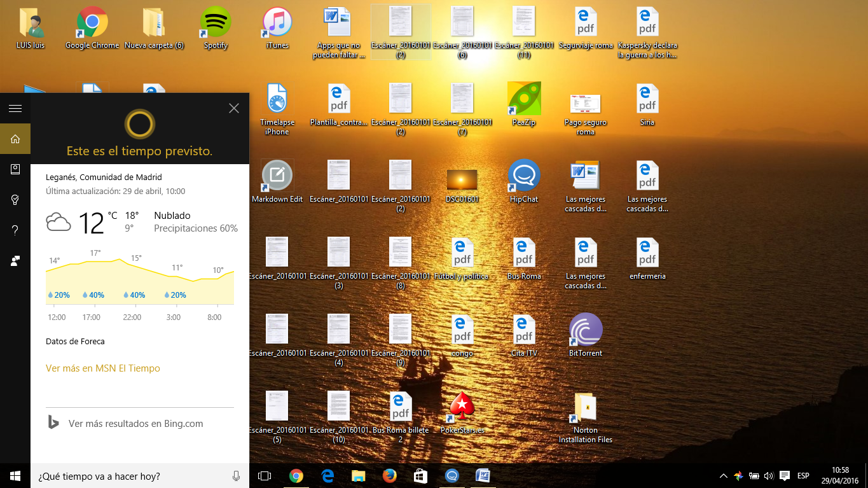868x488 pixels.
Task: Open the Cortana feedback icon
Action: point(15,261)
